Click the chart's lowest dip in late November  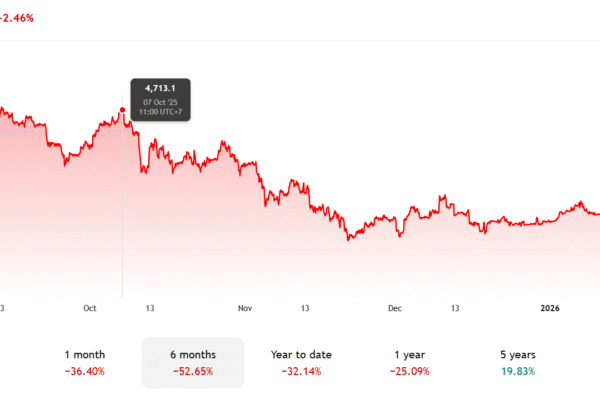pos(349,239)
